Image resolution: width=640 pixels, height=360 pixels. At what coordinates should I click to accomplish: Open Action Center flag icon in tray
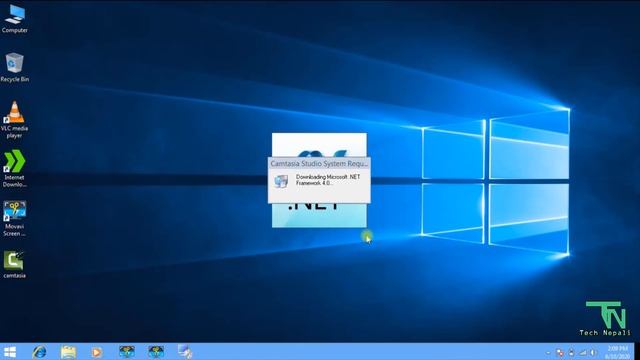click(560, 353)
